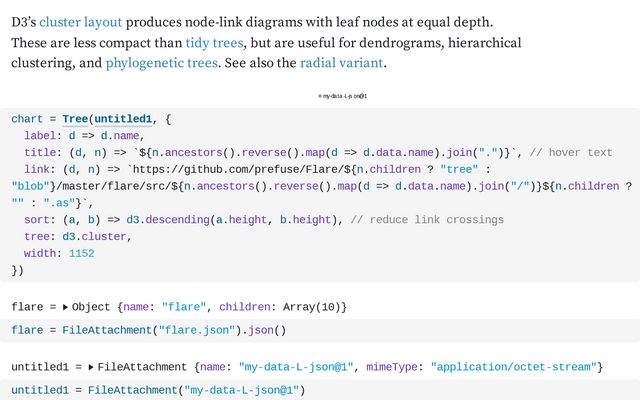Click the 'hover text' code comment
Image resolution: width=640 pixels, height=400 pixels.
[570, 153]
